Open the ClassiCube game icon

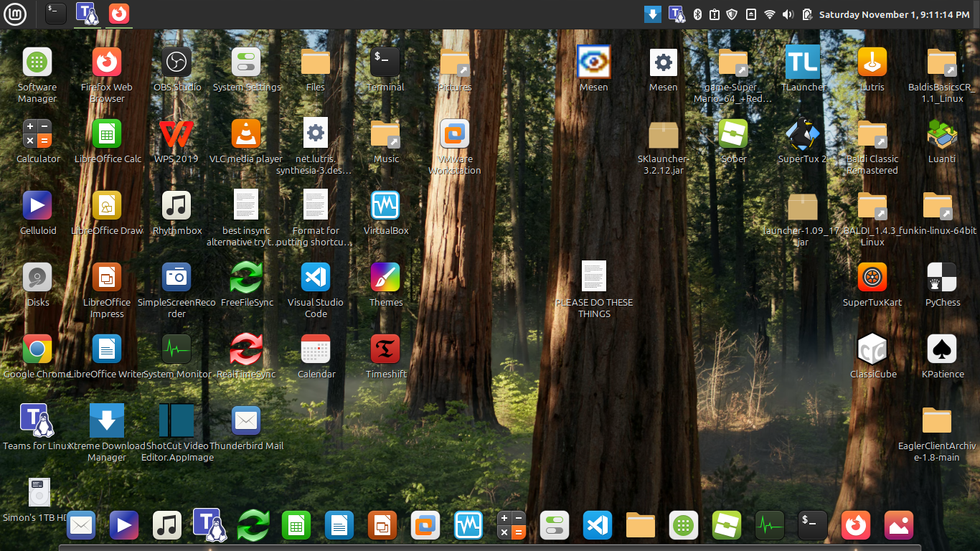(x=872, y=349)
